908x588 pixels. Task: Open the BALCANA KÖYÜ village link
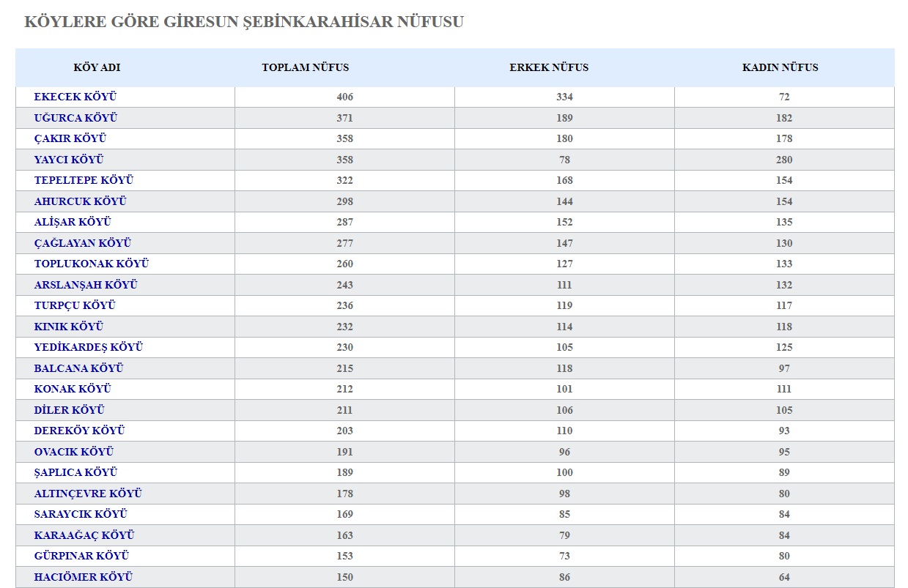pyautogui.click(x=78, y=368)
